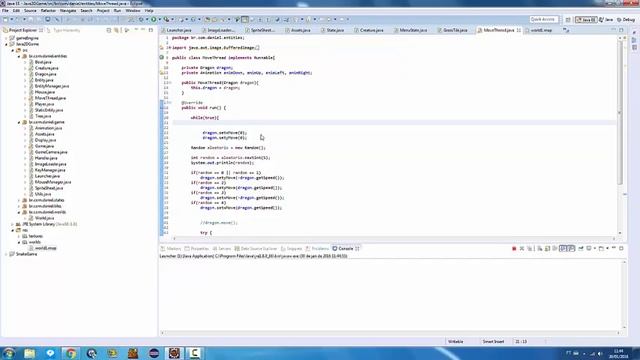Click the External Tools run icon
Screen dimensions: 640x360
(166, 19)
